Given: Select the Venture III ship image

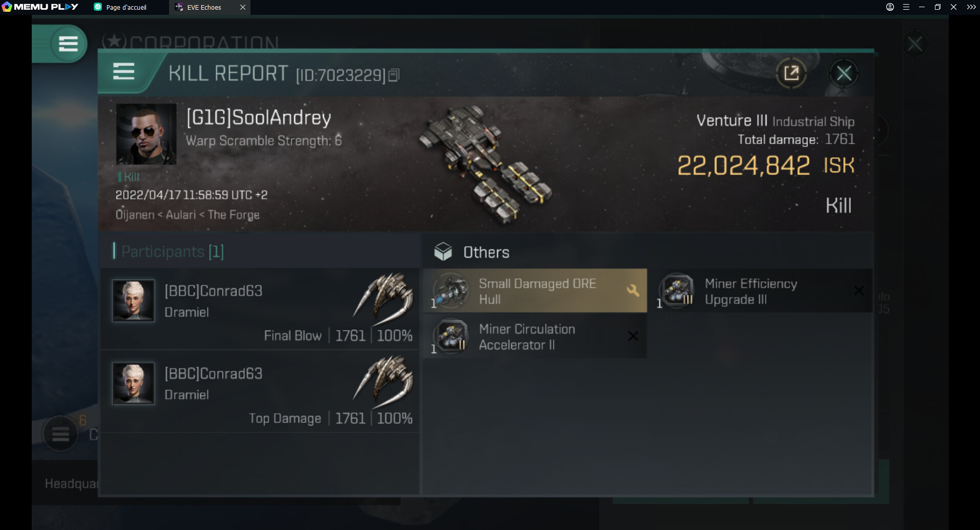Looking at the screenshot, I should (x=485, y=165).
